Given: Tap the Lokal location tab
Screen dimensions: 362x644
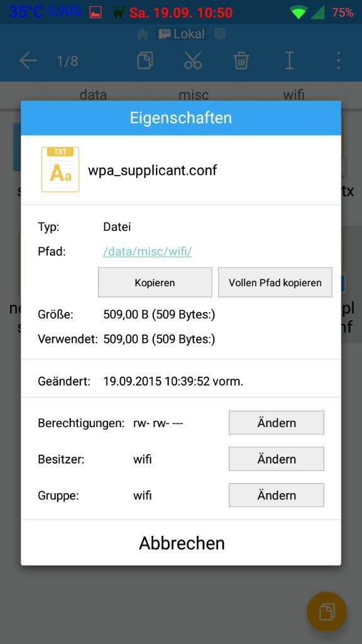Looking at the screenshot, I should coord(182,34).
